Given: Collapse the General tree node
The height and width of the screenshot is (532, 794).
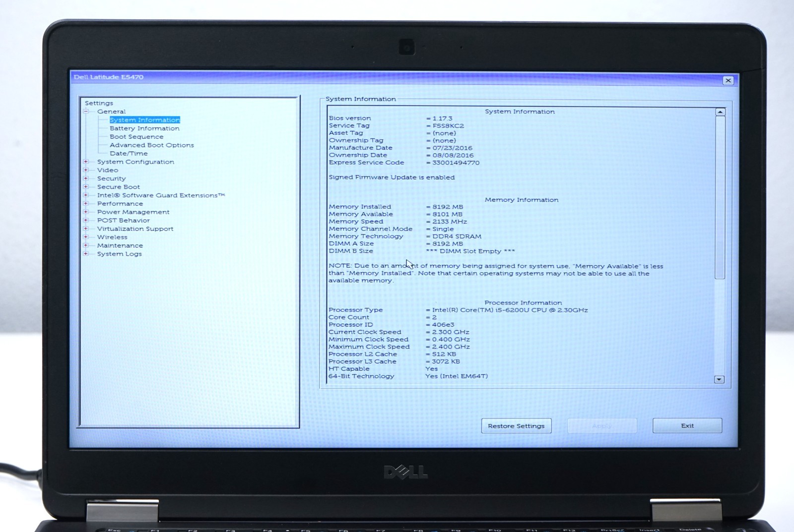Looking at the screenshot, I should click(x=86, y=112).
